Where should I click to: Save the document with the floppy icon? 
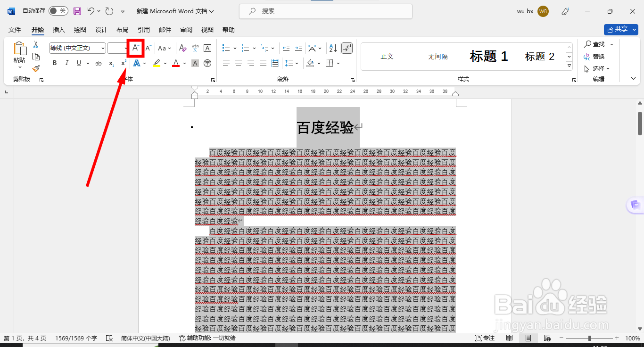tap(77, 11)
